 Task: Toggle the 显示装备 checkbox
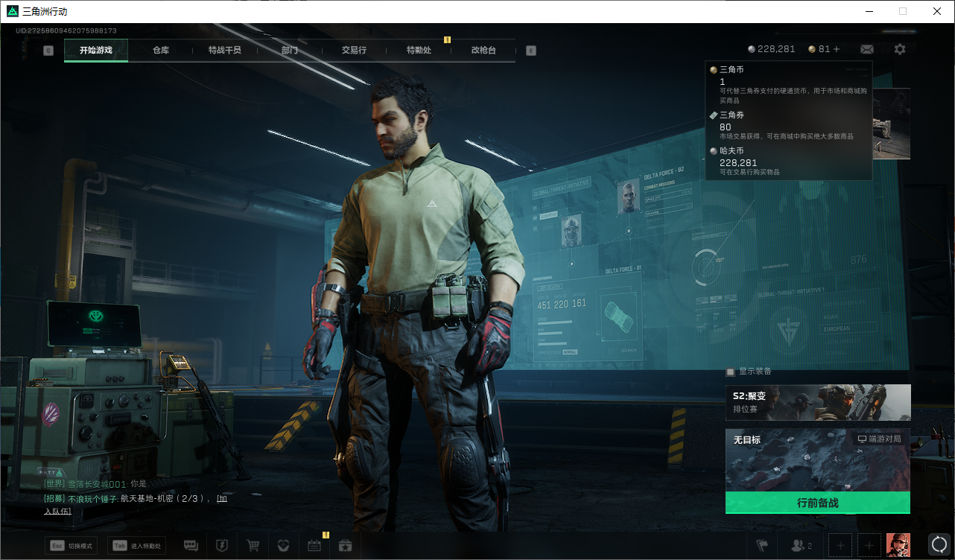(x=730, y=371)
